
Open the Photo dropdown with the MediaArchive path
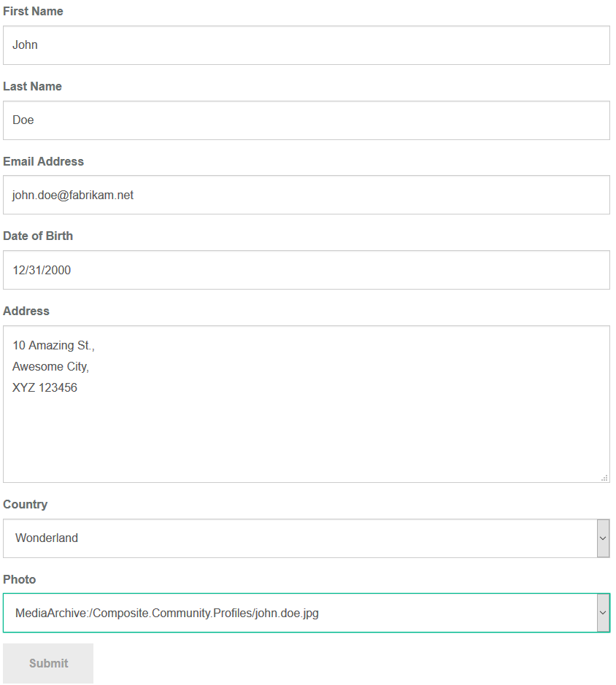coord(306,613)
